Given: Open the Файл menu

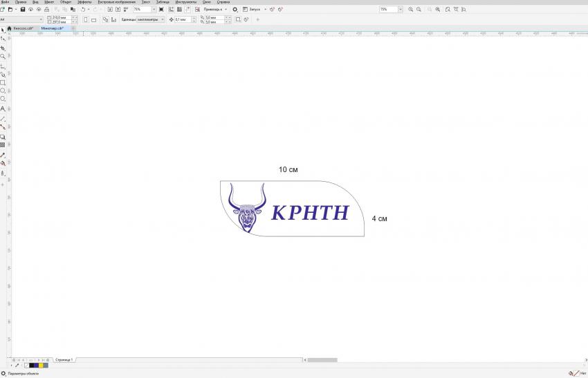Looking at the screenshot, I should (6, 2).
